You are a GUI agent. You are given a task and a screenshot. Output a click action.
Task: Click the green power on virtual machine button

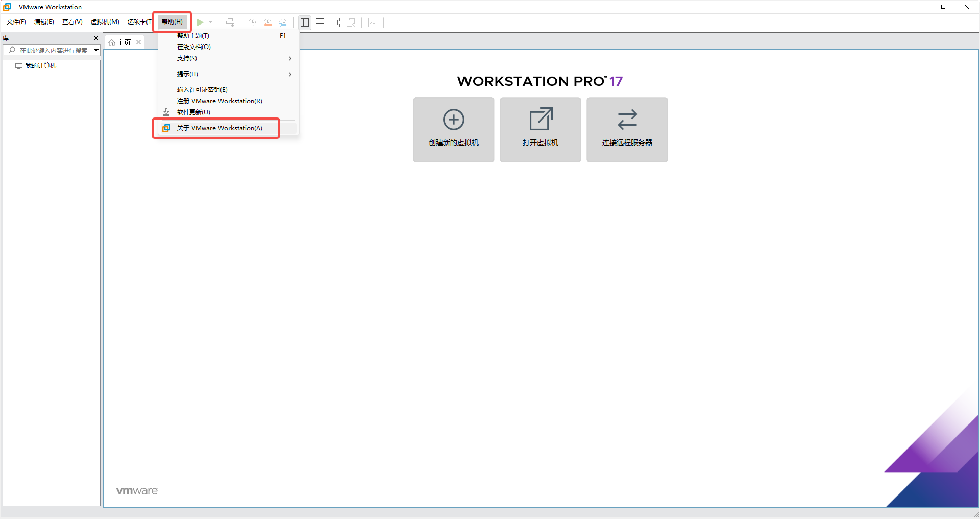pyautogui.click(x=200, y=22)
